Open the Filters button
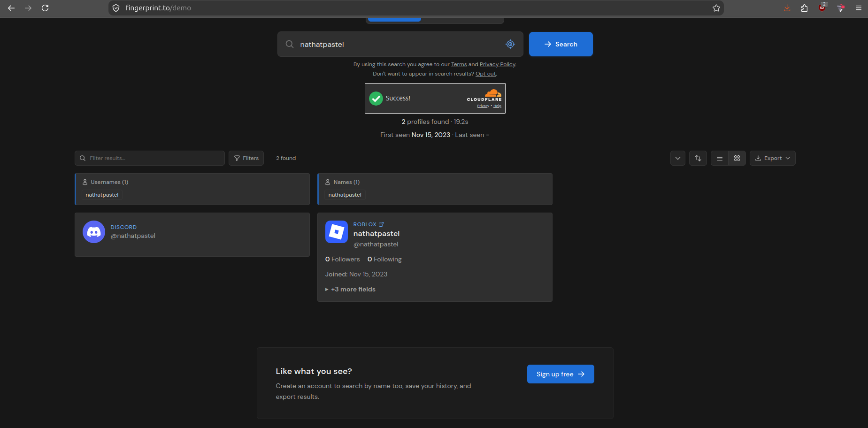This screenshot has width=868, height=428. coord(246,158)
